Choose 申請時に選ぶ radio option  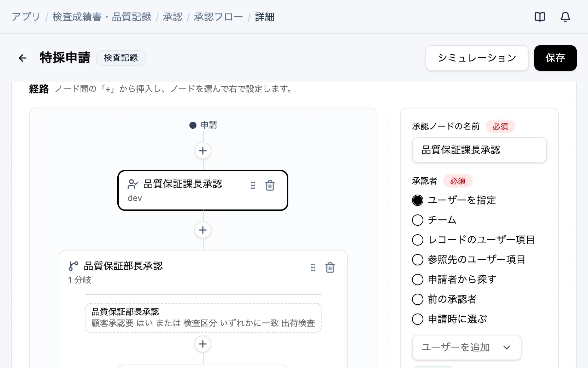(417, 319)
